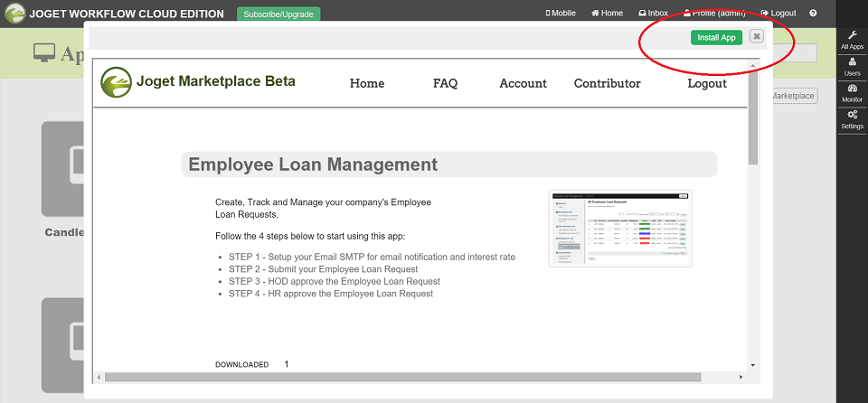Click STEP 4 HR approve text
868x403 pixels.
click(331, 294)
